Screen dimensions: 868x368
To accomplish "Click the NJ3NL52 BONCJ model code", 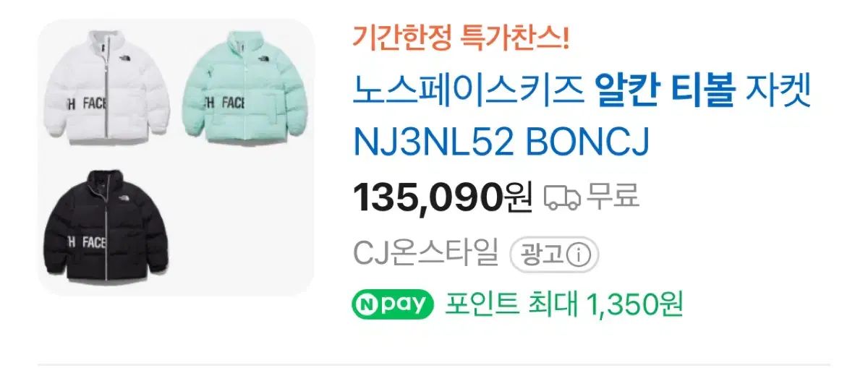I will click(501, 143).
